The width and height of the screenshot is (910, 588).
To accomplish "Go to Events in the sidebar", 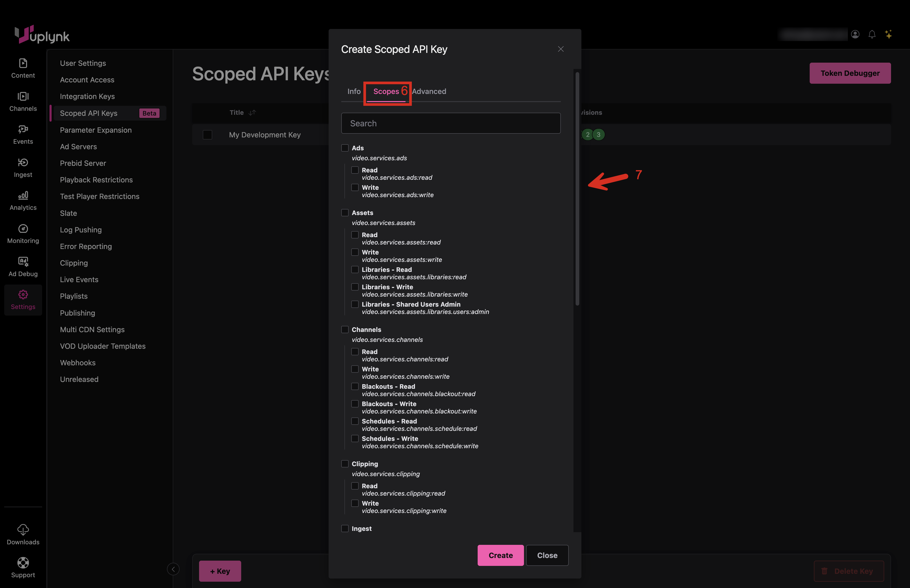I will click(23, 130).
